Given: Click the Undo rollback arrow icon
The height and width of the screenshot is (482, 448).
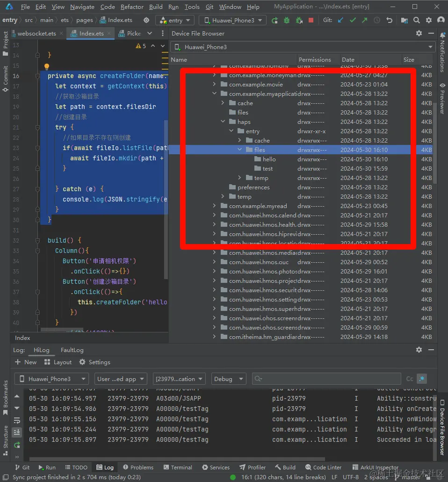Looking at the screenshot, I should tap(389, 20).
